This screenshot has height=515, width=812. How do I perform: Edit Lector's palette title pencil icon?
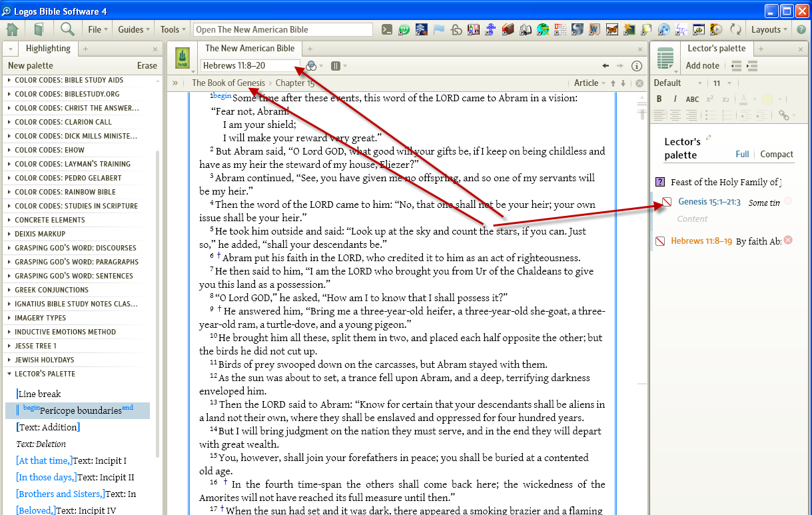(x=709, y=138)
